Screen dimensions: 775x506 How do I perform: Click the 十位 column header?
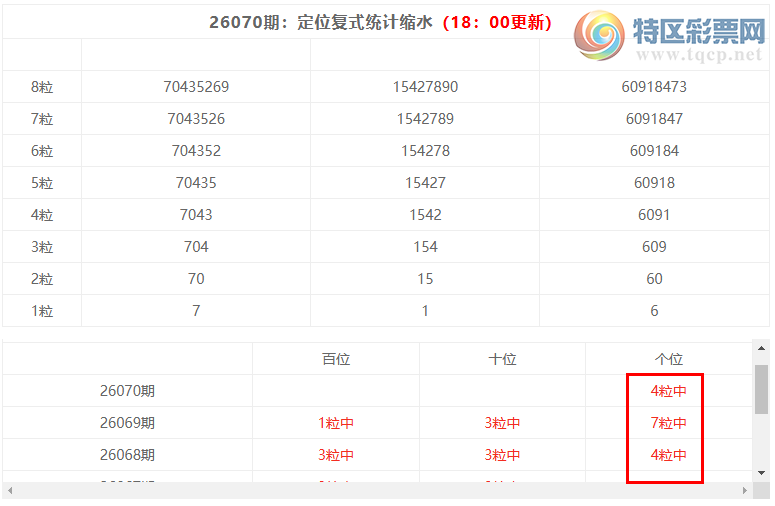pos(502,359)
